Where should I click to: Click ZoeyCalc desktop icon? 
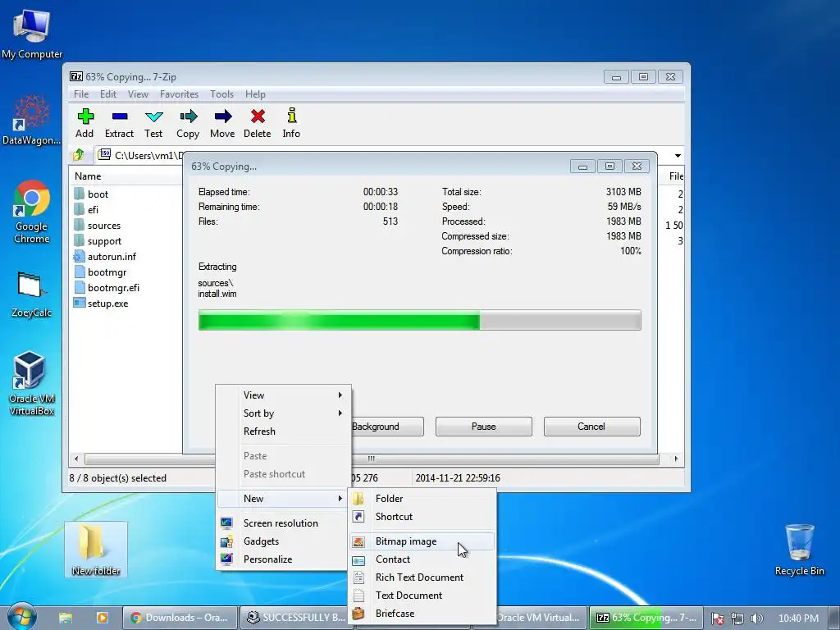pyautogui.click(x=32, y=294)
